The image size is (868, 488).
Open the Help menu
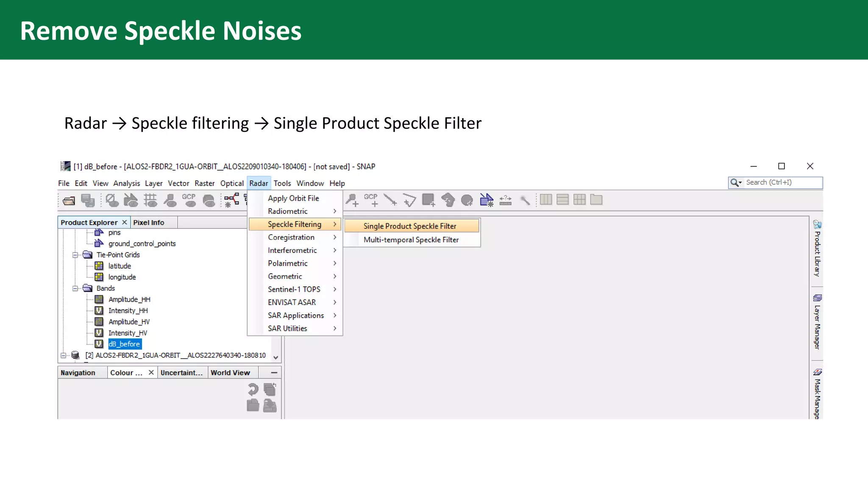(x=337, y=183)
